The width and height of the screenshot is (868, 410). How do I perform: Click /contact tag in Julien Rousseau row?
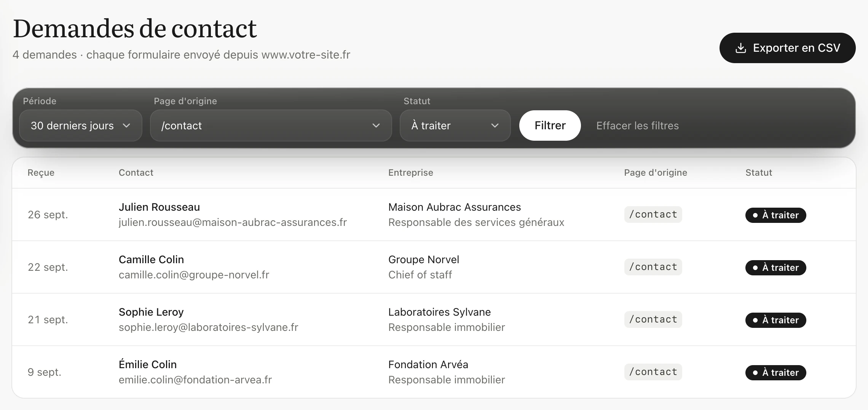click(653, 215)
